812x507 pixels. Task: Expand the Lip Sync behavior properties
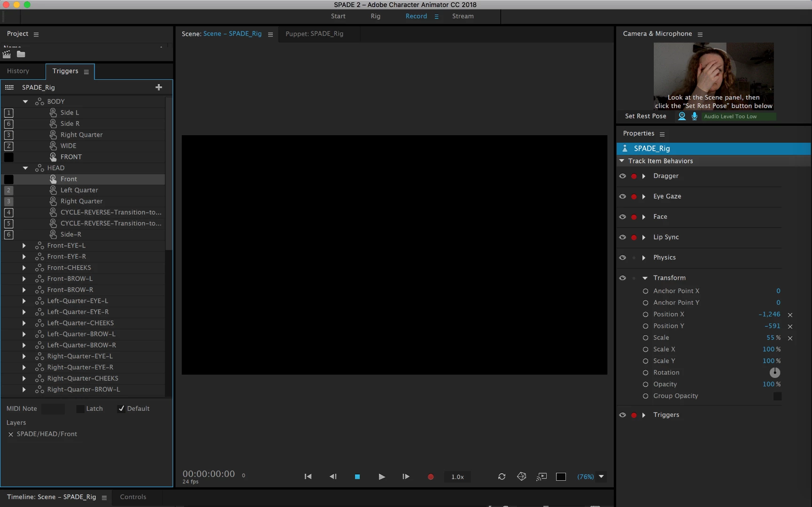644,238
